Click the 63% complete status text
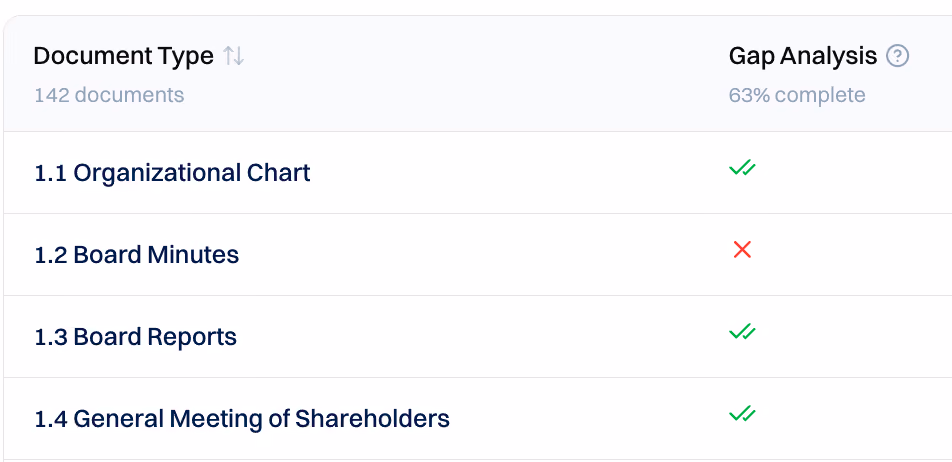Image resolution: width=952 pixels, height=462 pixels. tap(797, 95)
